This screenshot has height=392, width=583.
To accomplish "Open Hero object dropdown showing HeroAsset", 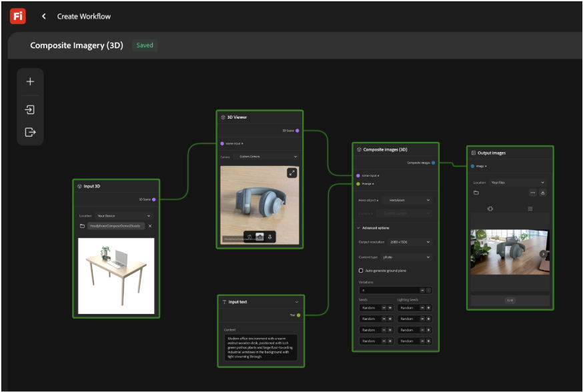I will click(407, 200).
